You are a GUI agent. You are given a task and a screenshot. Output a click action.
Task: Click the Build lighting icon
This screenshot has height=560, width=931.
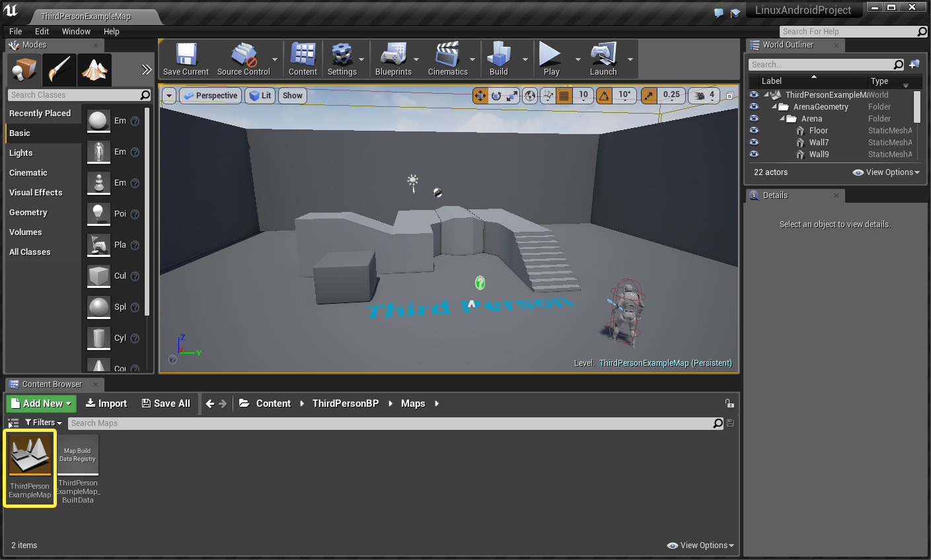click(x=498, y=55)
